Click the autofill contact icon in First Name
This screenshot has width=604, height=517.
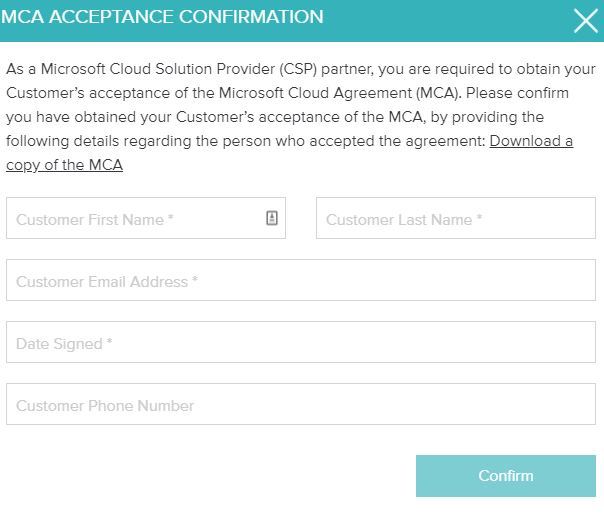point(272,218)
